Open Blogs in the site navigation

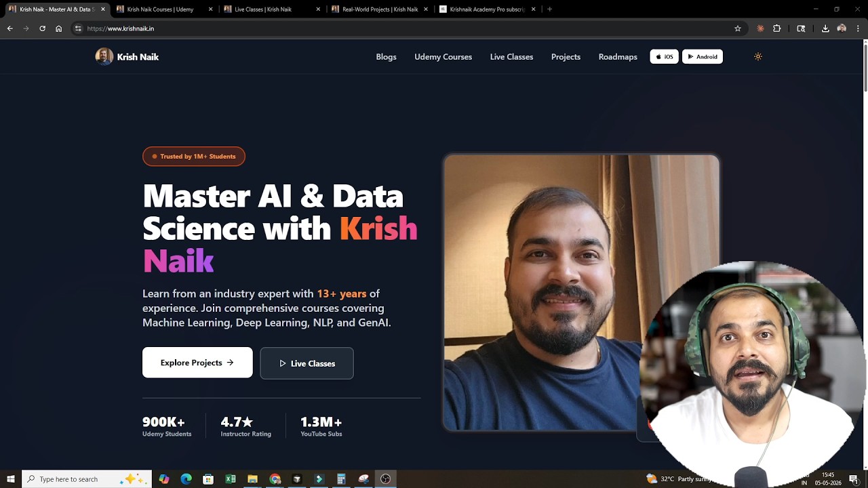(x=386, y=57)
